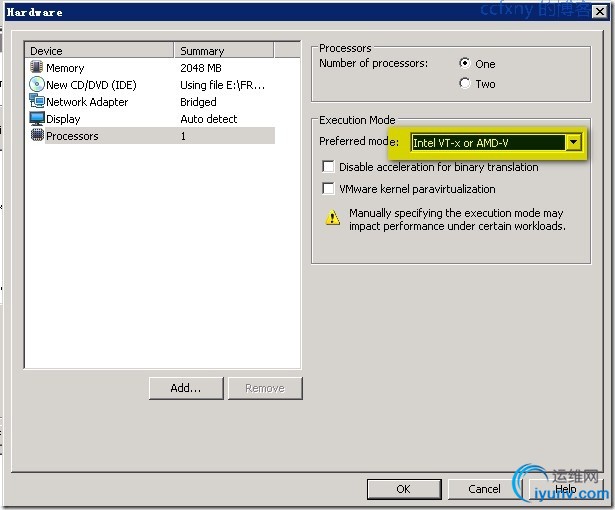The height and width of the screenshot is (510, 615).
Task: Select the Memory row label
Action: 65,68
